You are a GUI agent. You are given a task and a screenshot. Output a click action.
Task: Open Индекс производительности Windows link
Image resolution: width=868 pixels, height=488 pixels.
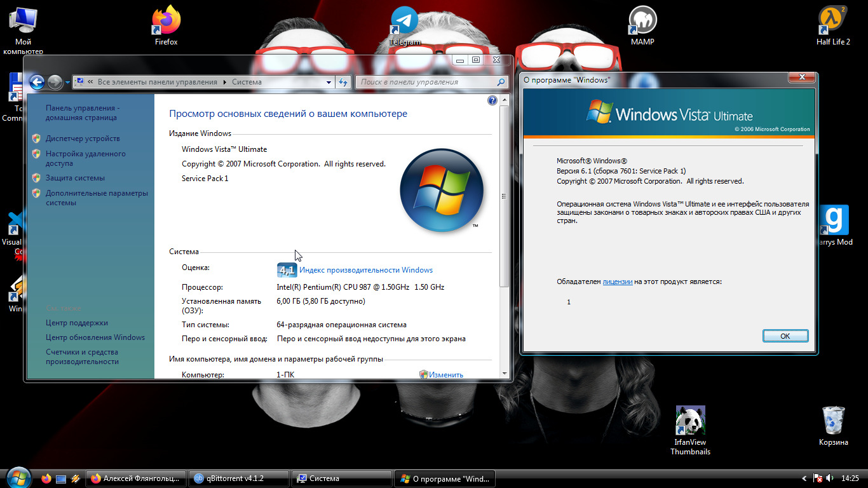[366, 270]
